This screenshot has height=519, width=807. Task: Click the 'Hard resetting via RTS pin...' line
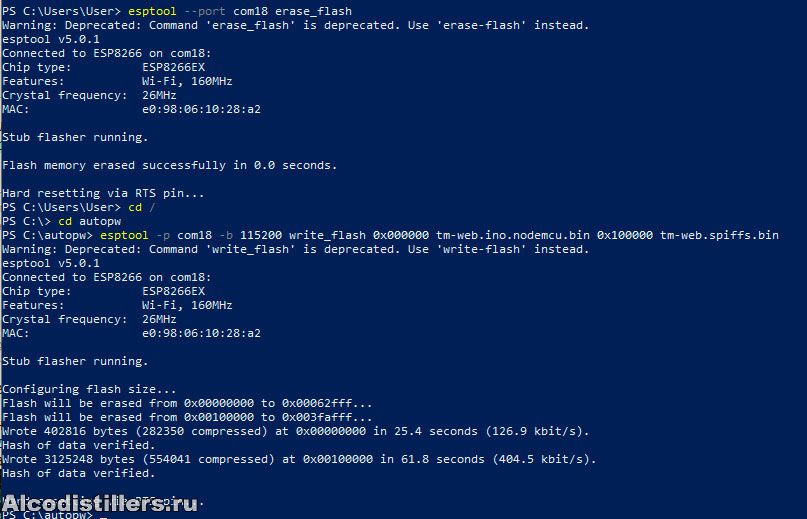pyautogui.click(x=103, y=194)
